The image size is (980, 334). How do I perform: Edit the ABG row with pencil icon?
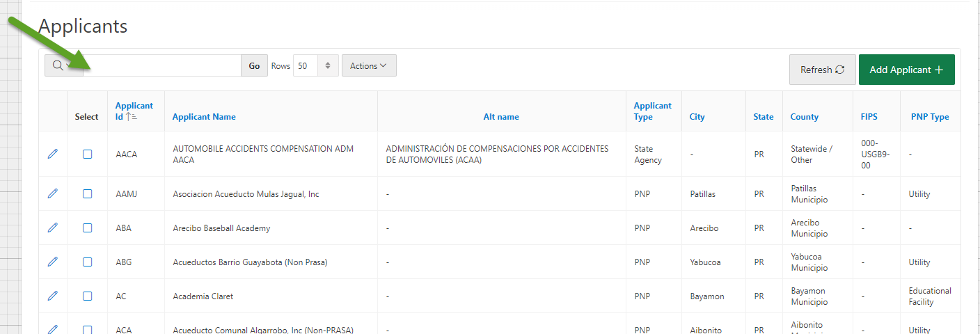pyautogui.click(x=53, y=262)
